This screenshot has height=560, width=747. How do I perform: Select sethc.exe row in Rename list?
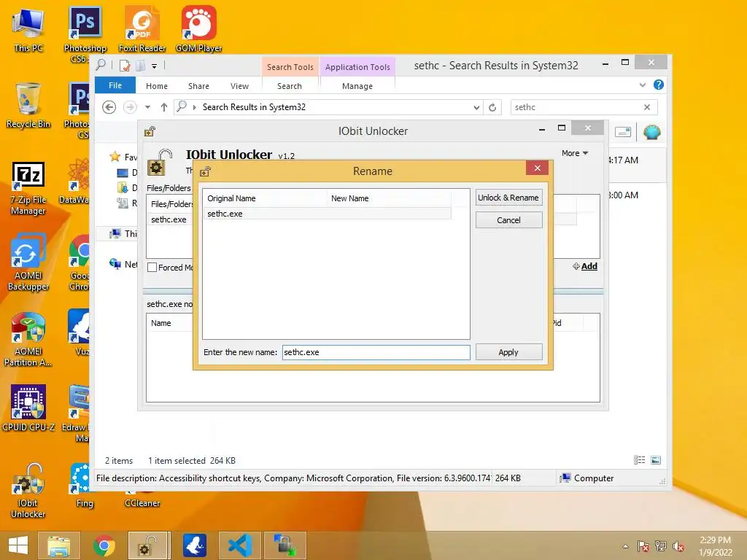(x=327, y=214)
